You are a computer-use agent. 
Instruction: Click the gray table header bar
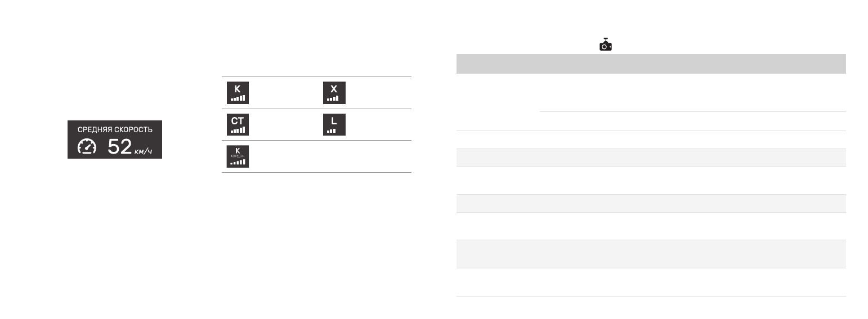(651, 64)
